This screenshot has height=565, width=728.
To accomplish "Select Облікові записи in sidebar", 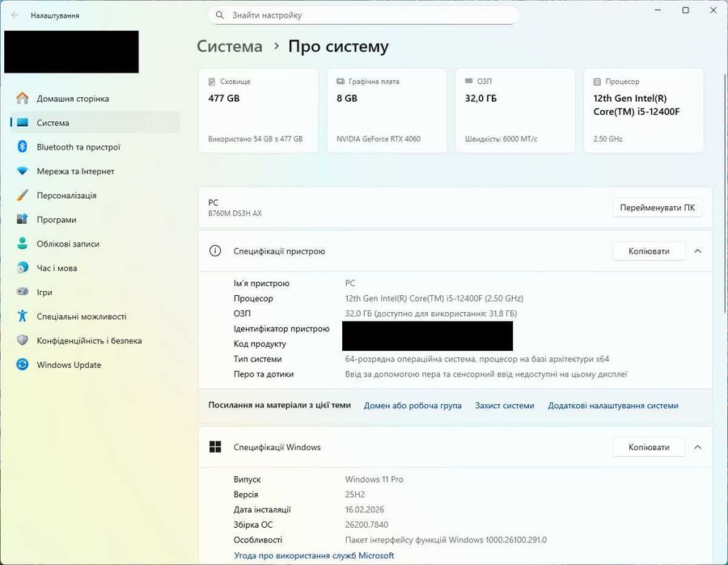I will tap(95, 243).
